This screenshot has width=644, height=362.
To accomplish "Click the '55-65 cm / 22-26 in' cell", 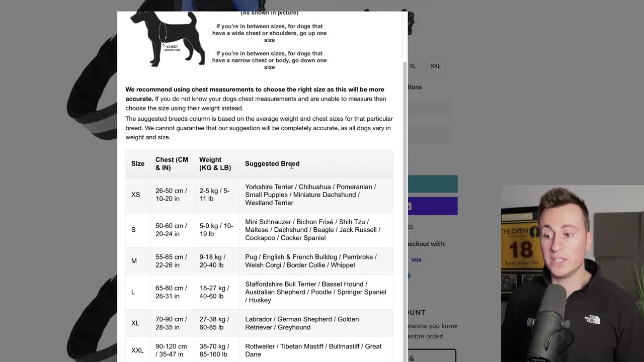I will pos(172,261).
